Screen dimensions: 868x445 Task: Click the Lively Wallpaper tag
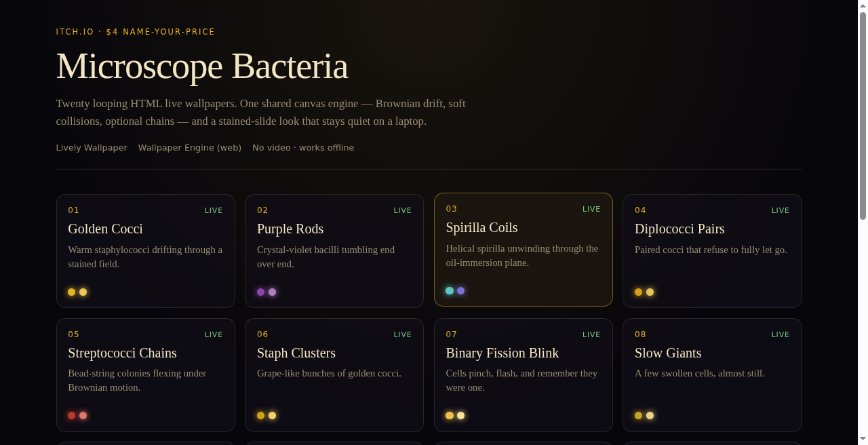pos(92,147)
